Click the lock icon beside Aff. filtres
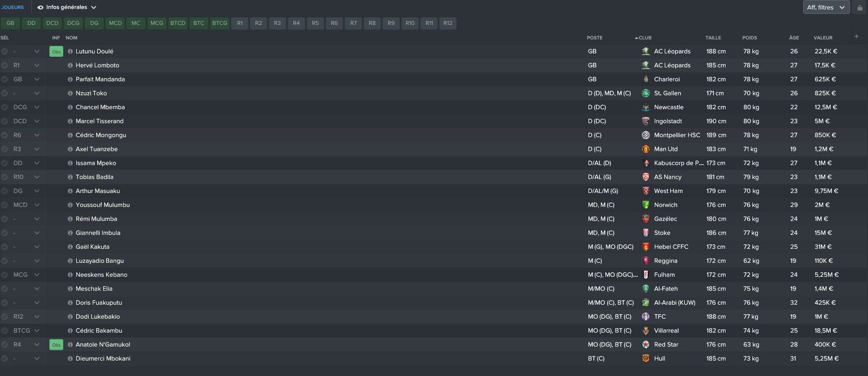Viewport: 868px width, 376px height. (860, 7)
